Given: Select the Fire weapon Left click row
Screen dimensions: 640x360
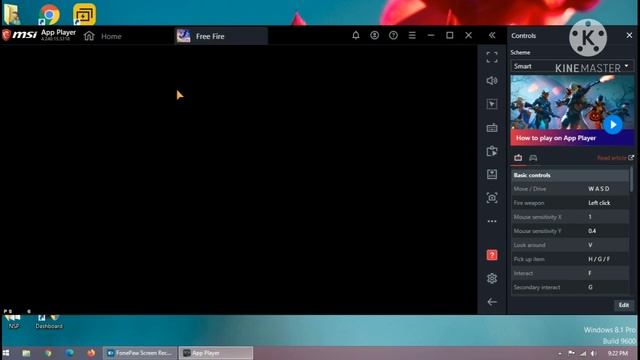Looking at the screenshot, I should pos(570,203).
